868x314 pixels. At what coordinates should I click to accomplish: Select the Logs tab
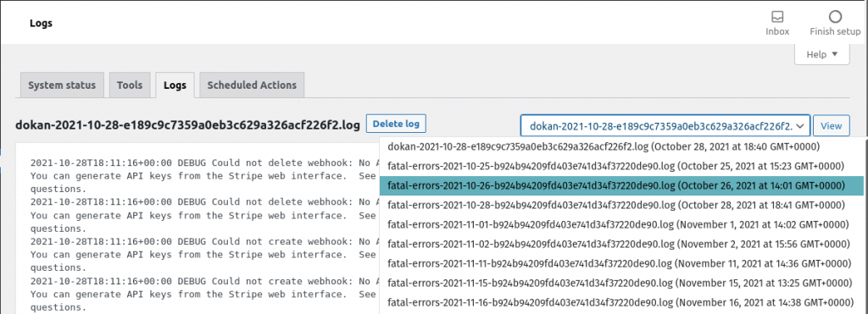click(x=175, y=85)
